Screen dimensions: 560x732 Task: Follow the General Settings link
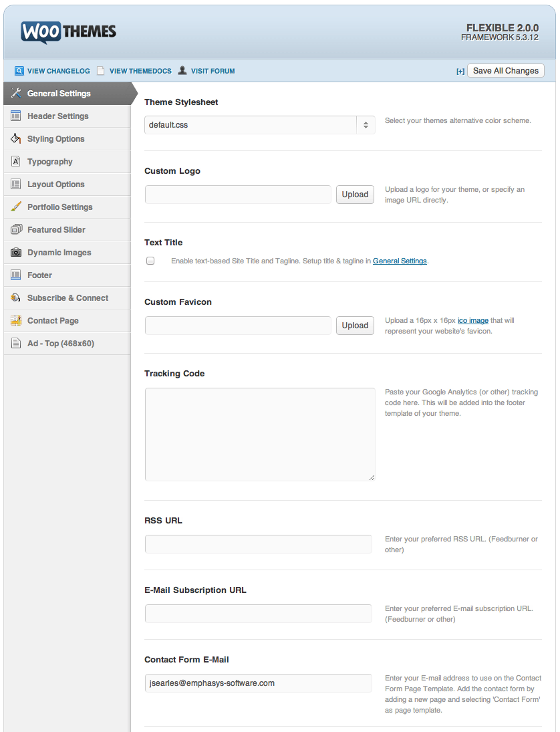click(400, 261)
